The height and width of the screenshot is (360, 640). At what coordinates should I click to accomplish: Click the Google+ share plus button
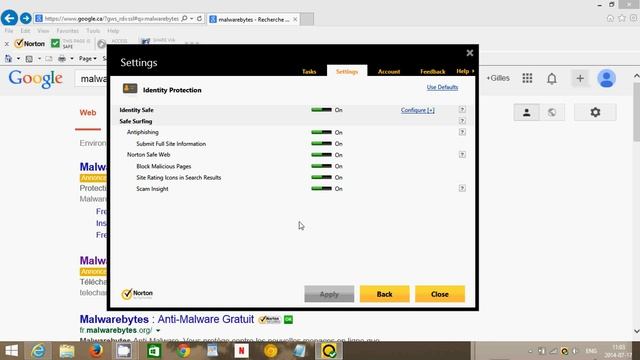pyautogui.click(x=580, y=78)
